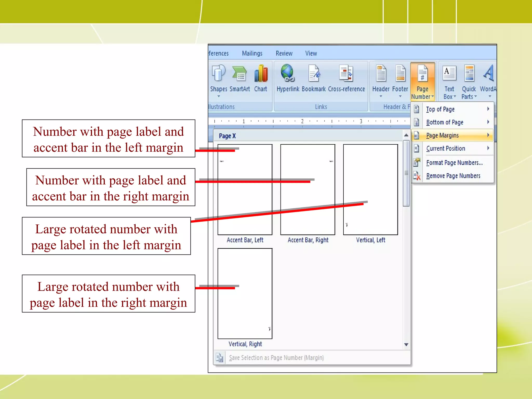Image resolution: width=532 pixels, height=399 pixels.
Task: Click the Current Position menu icon
Action: (416, 148)
